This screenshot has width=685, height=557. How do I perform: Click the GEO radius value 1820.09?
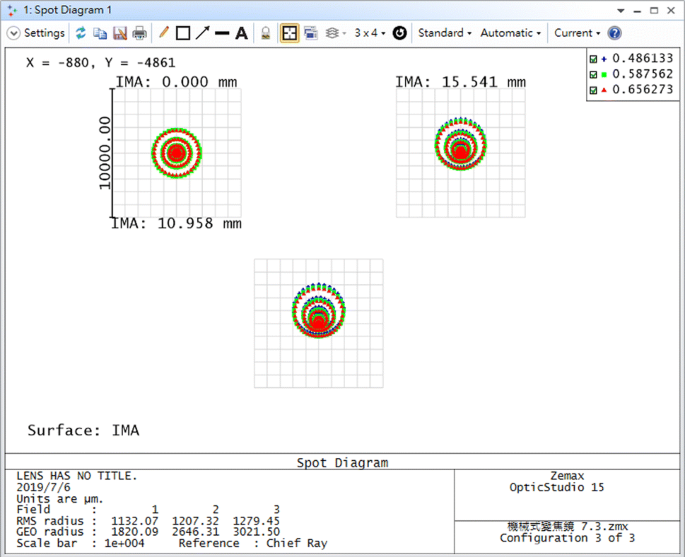pyautogui.click(x=135, y=532)
